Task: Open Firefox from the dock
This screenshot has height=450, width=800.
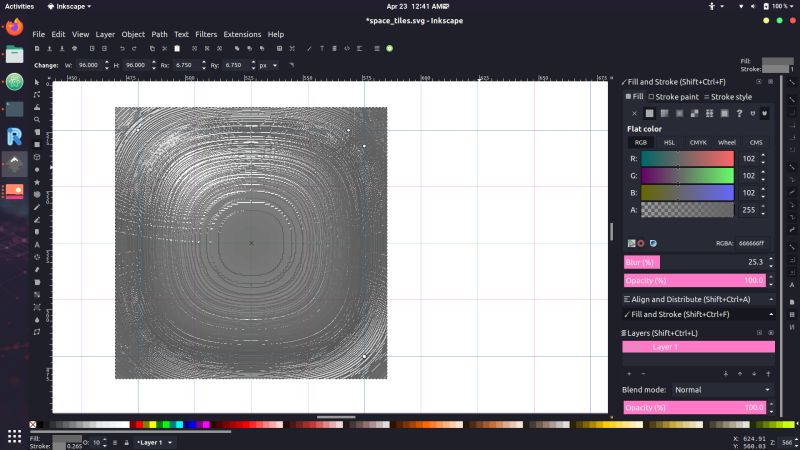Action: [14, 27]
